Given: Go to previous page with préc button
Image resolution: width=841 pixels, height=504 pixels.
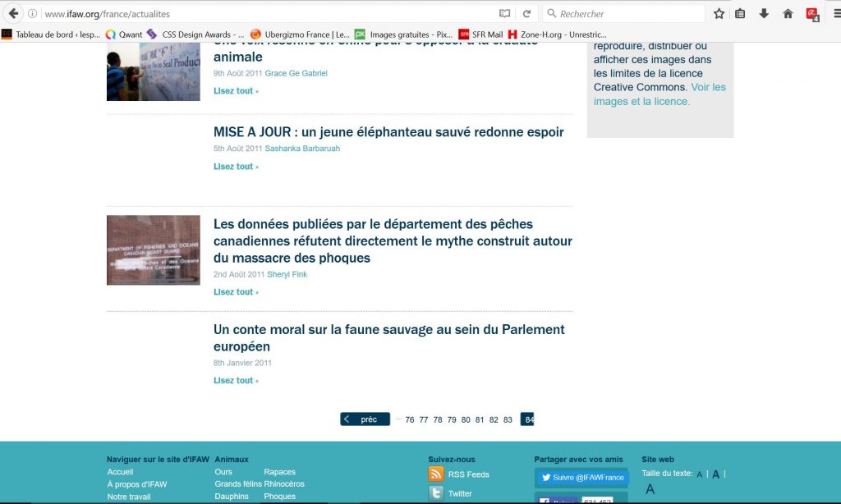Looking at the screenshot, I should 365,419.
